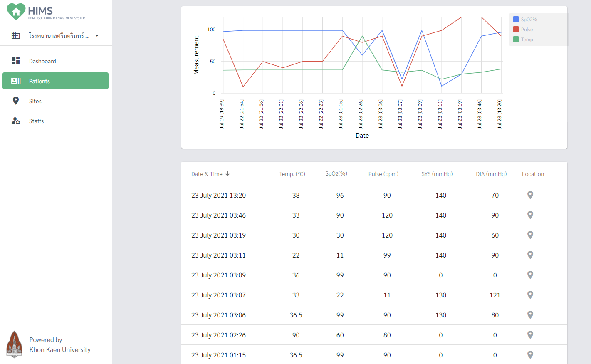Click the hospital building icon in sidebar
591x364 pixels.
(16, 35)
